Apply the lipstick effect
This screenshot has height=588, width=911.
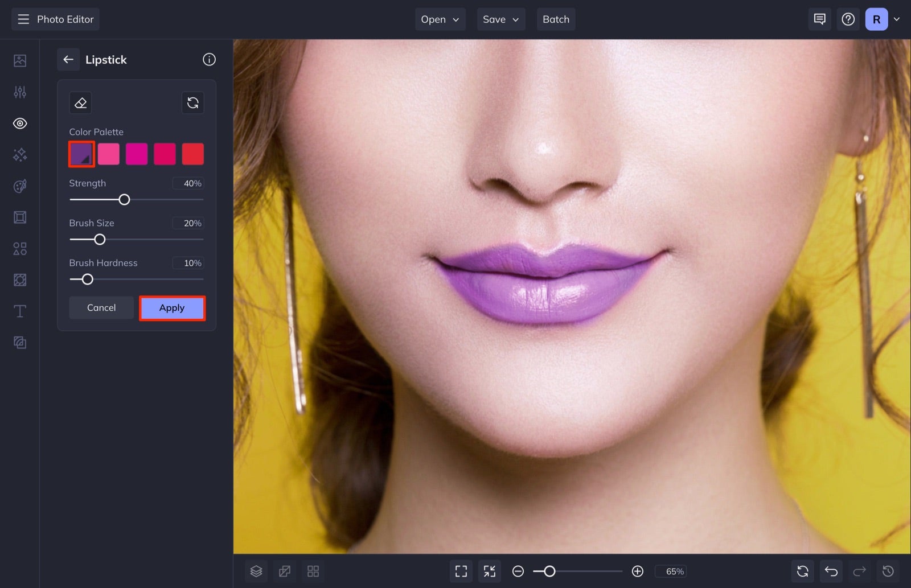172,307
